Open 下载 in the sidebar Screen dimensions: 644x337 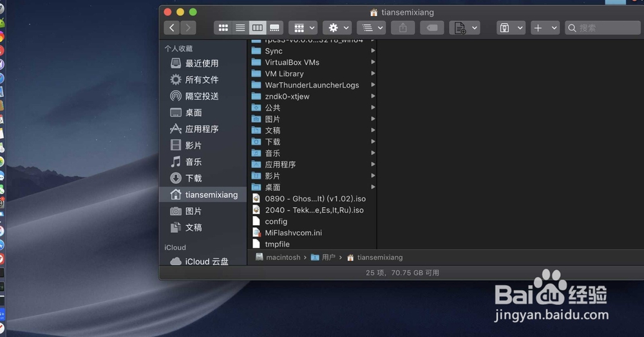(x=203, y=178)
